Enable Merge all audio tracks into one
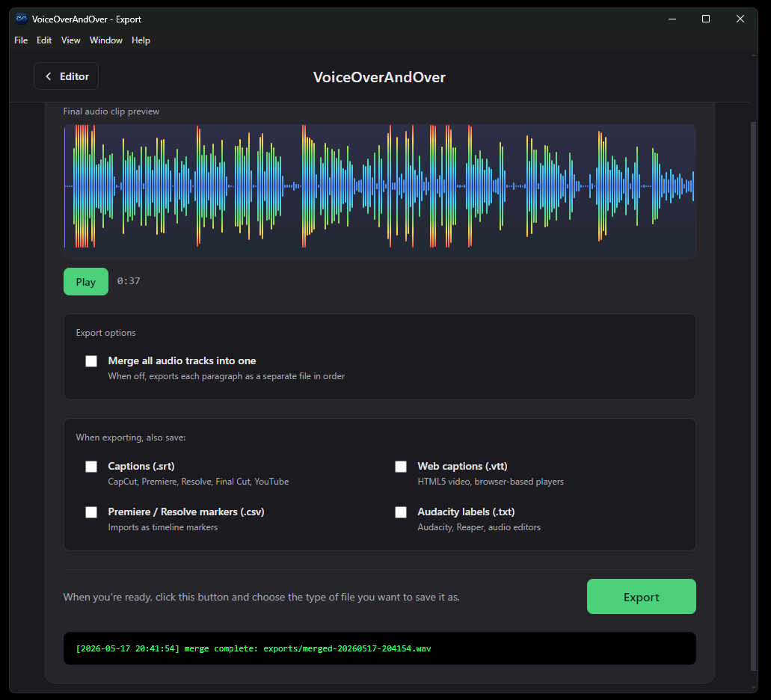The image size is (771, 700). click(x=91, y=361)
